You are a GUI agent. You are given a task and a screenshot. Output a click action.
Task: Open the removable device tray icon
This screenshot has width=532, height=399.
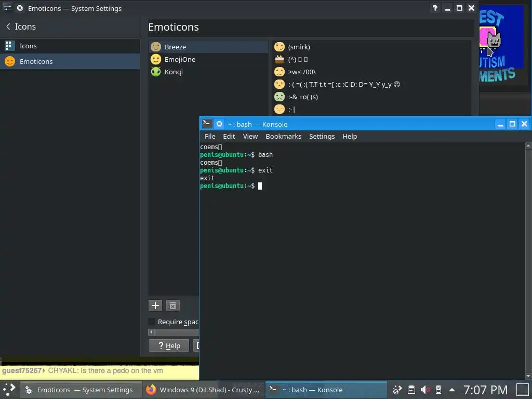(438, 390)
